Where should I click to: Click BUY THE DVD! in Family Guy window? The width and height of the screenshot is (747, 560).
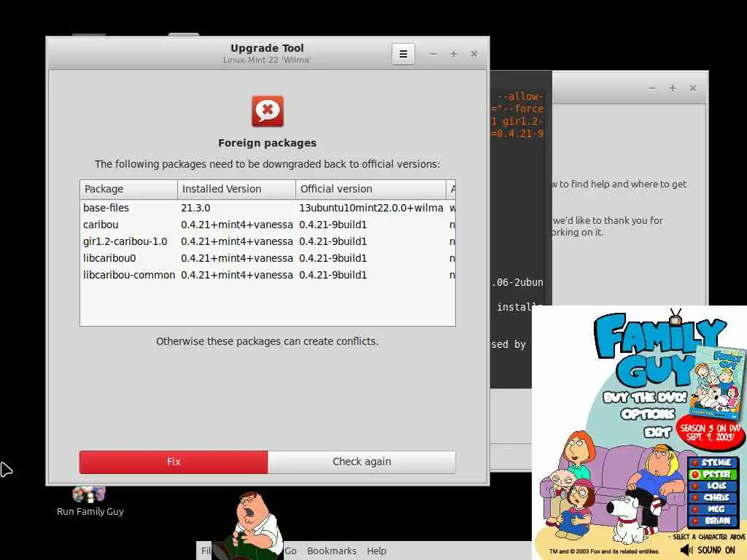645,397
